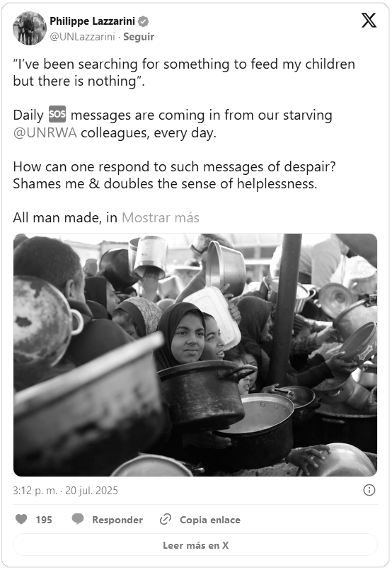Screen dimensions: 392x570
Task: Click the 195 likes count
Action: (x=44, y=520)
